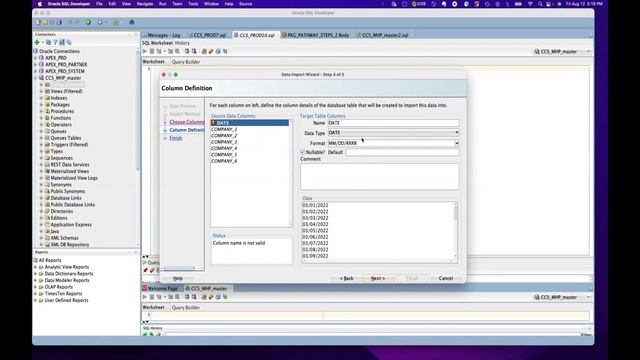The width and height of the screenshot is (640, 360).
Task: Open the Data Type dropdown
Action: point(393,133)
